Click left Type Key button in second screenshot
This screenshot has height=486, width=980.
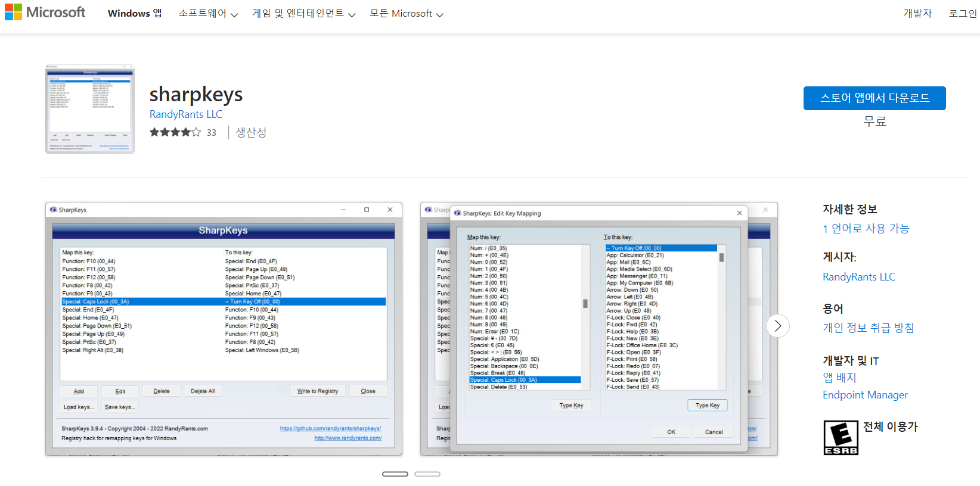click(571, 406)
